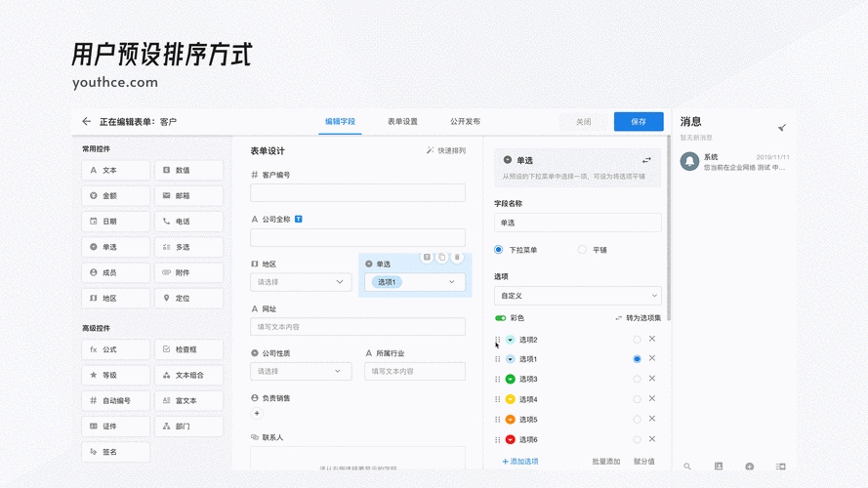Select the 平铺 radio option
Screen dimensions: 868x488
coord(582,250)
